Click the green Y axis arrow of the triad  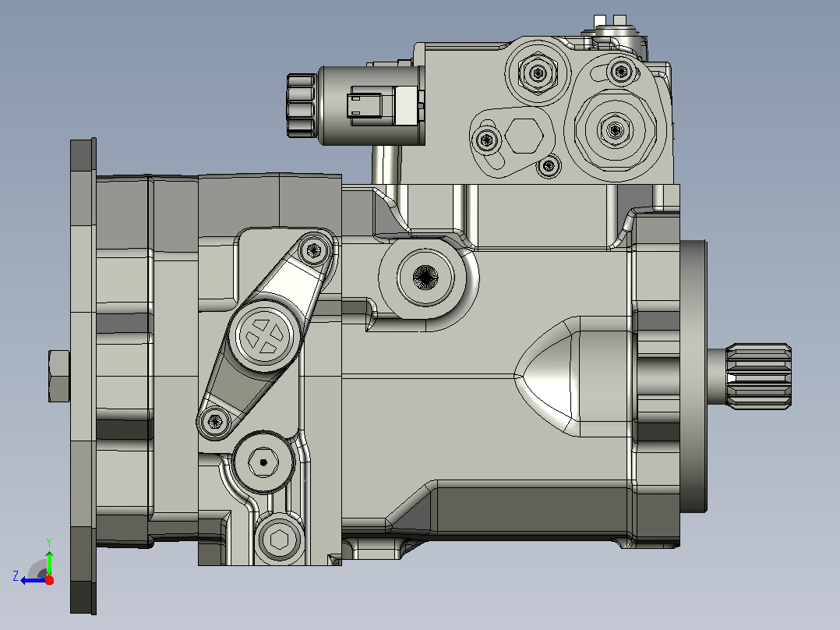click(x=49, y=561)
